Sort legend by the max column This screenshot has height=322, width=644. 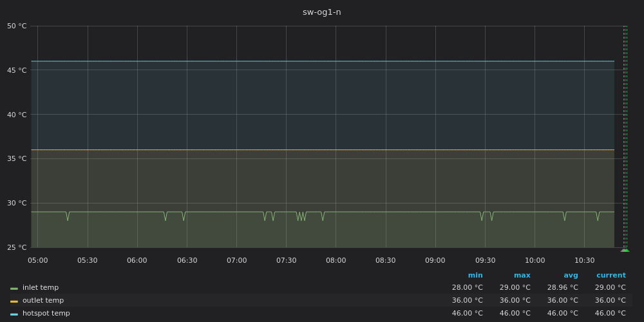[x=522, y=276]
